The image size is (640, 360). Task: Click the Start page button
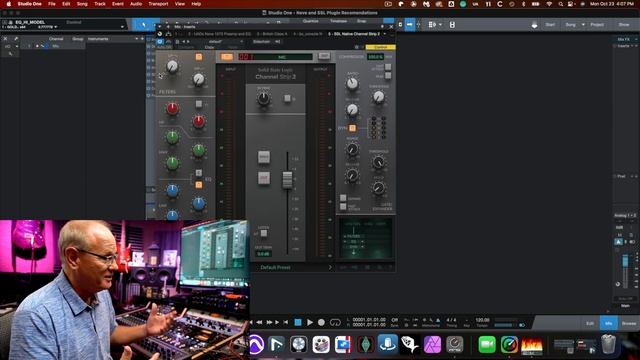pos(550,25)
